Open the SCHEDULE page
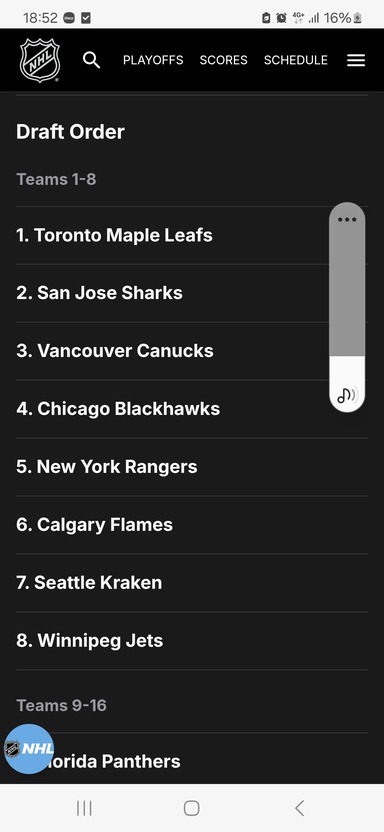384x832 pixels. coord(295,60)
